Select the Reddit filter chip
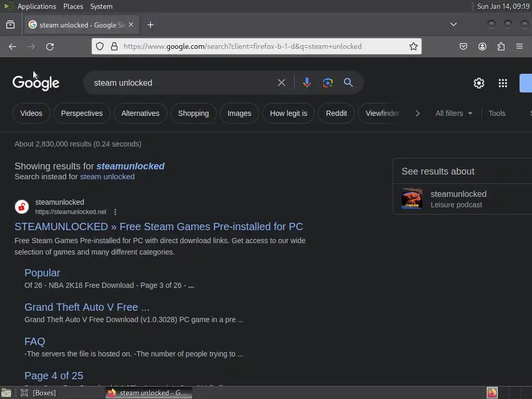Viewport: 532px width, 399px height. click(336, 113)
